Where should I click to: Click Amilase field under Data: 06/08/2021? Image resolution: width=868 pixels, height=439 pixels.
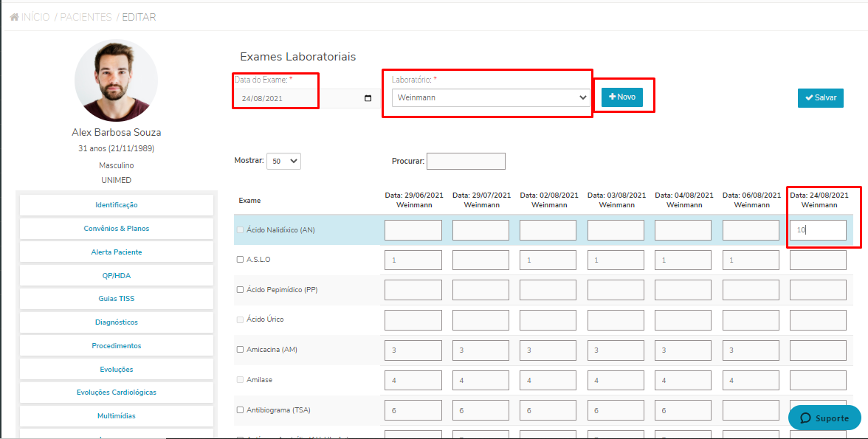pos(751,380)
